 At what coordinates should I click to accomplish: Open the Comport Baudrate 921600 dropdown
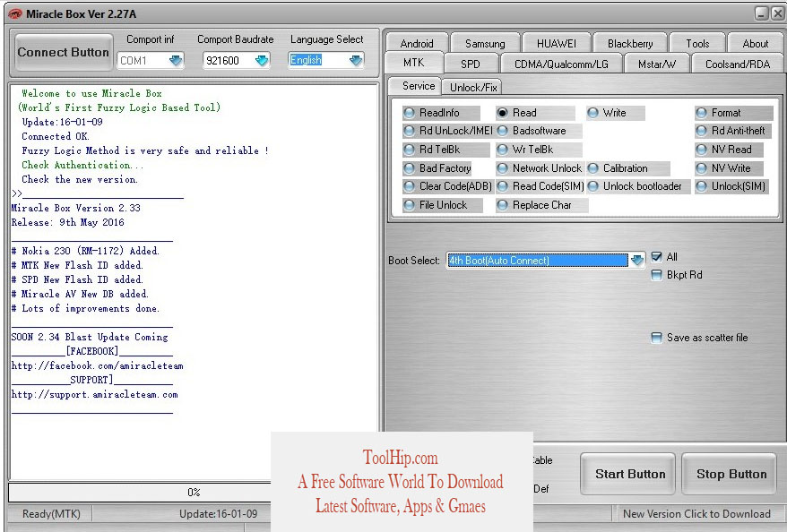point(262,61)
